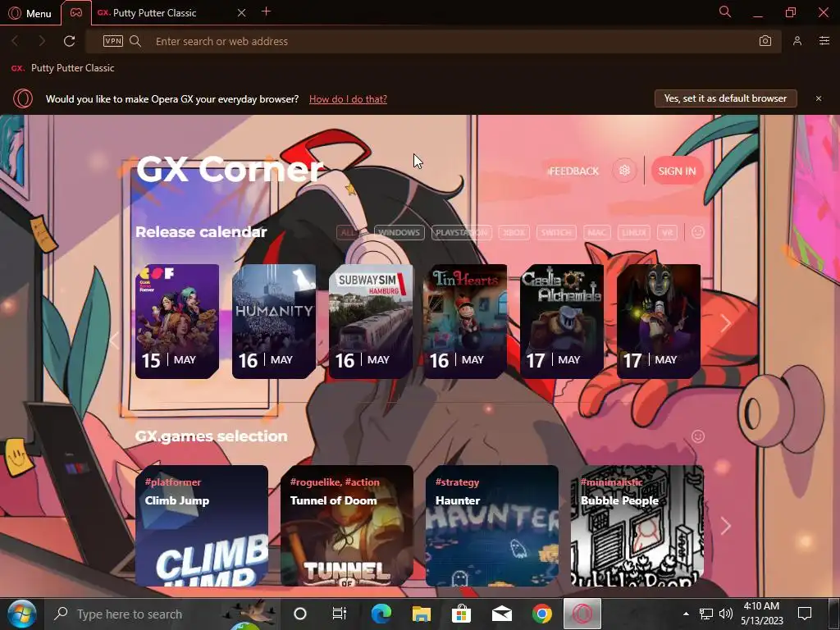Click the SIGN IN button
Viewport: 840px width, 630px height.
tap(677, 171)
